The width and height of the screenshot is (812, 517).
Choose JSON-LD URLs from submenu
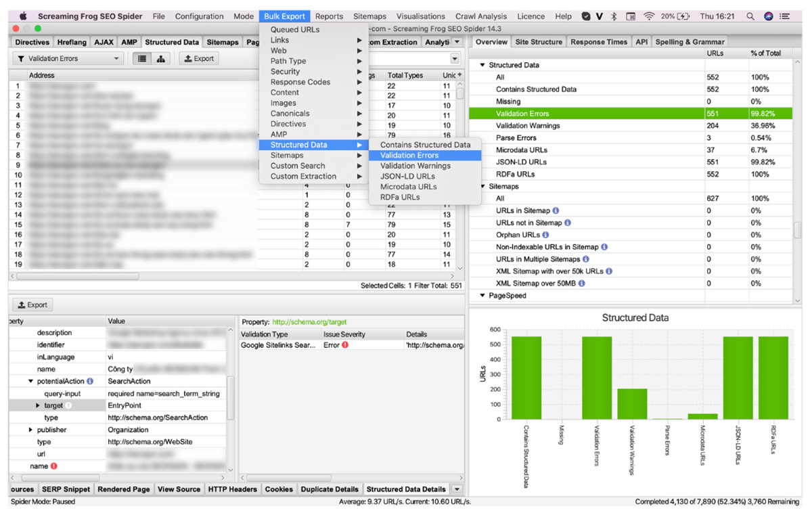[425, 177]
